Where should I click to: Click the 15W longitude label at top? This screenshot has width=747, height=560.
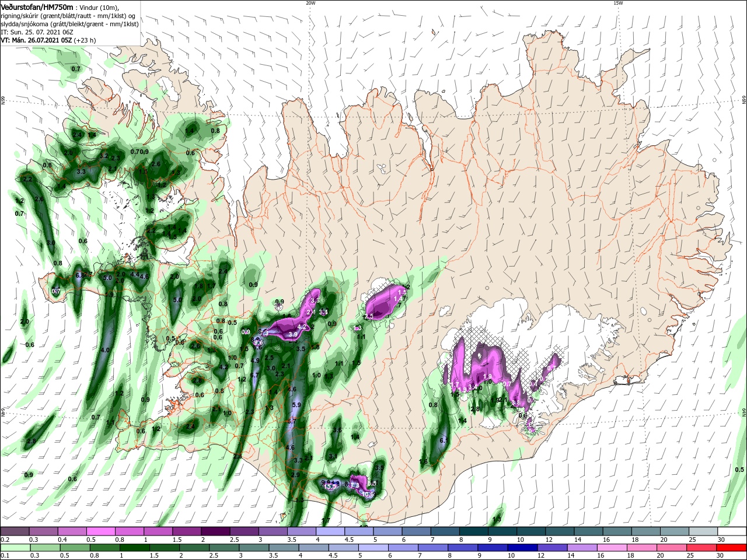coord(618,3)
